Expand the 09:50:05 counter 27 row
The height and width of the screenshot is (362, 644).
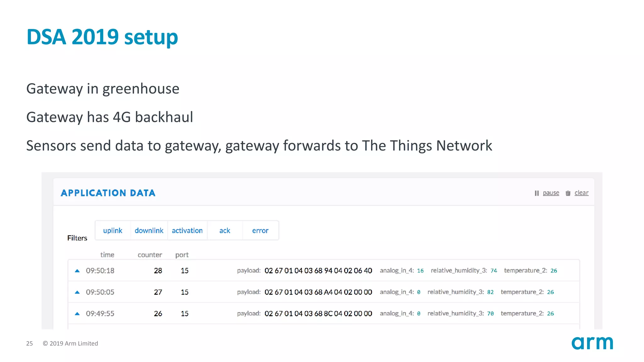pyautogui.click(x=324, y=292)
